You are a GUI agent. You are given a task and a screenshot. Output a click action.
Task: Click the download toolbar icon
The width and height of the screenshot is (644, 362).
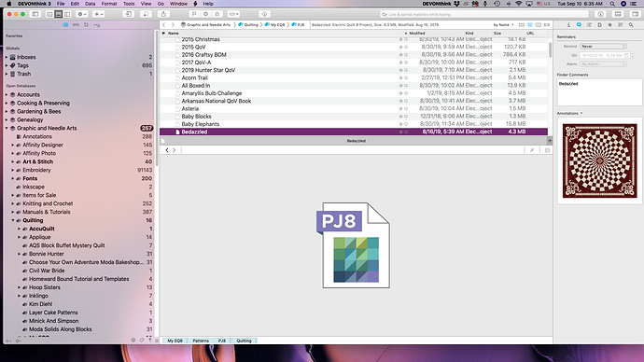[x=264, y=14]
